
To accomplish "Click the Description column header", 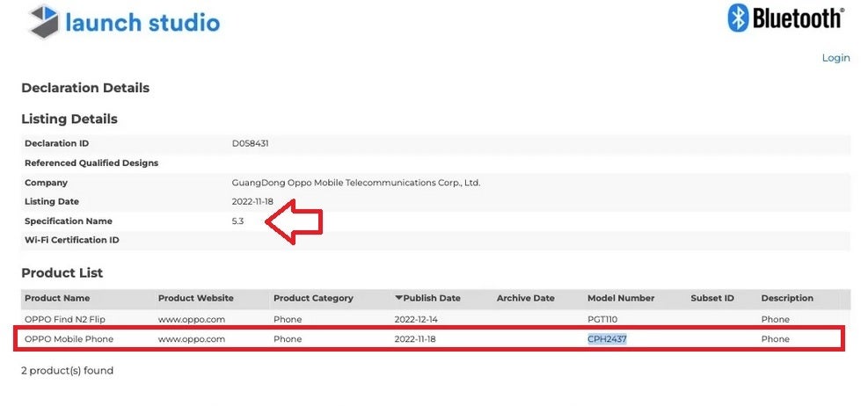I will click(x=787, y=298).
